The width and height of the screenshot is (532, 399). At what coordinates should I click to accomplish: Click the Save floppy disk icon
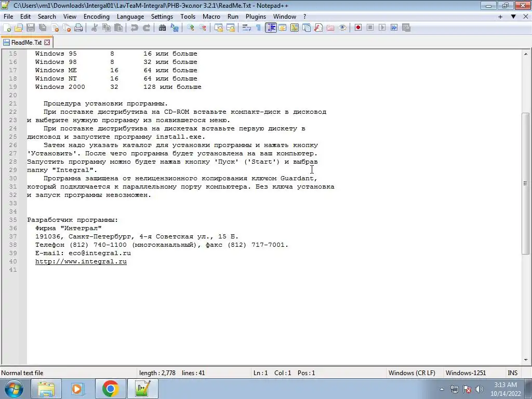point(31,28)
